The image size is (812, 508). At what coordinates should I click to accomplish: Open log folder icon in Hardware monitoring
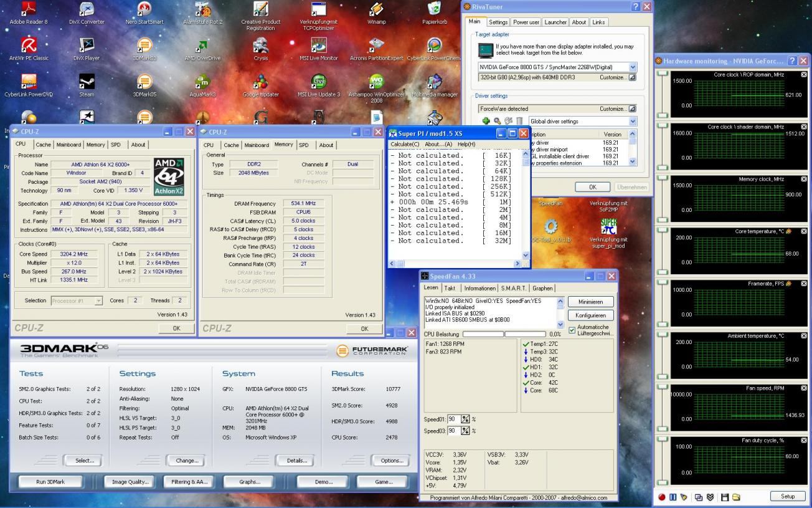736,497
